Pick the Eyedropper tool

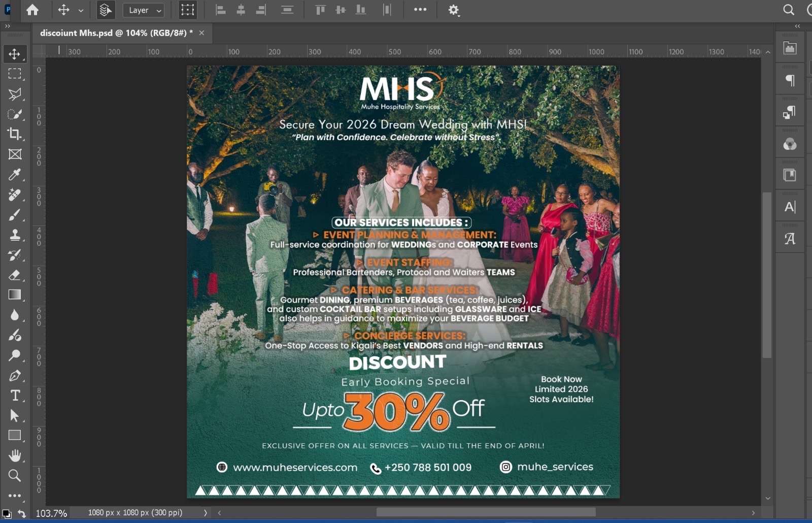click(15, 175)
